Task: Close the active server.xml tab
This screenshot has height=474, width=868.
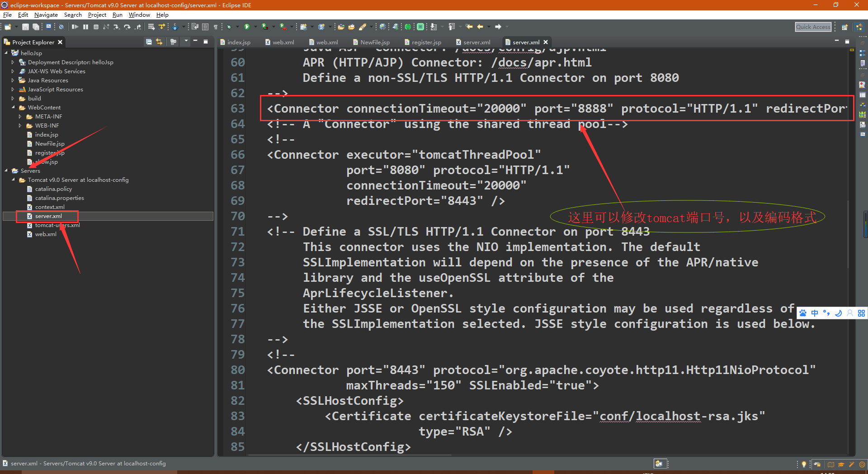Action: [x=546, y=42]
